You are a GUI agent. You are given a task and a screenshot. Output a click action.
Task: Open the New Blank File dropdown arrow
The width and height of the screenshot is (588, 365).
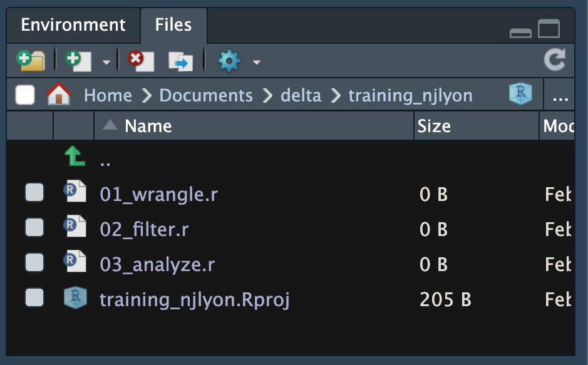[x=106, y=62]
